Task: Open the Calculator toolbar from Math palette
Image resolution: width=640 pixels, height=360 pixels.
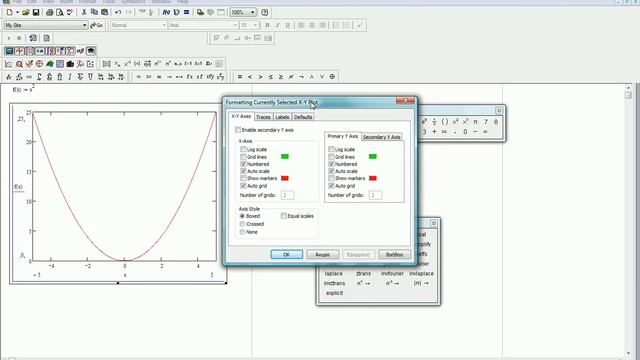Action: coord(9,51)
